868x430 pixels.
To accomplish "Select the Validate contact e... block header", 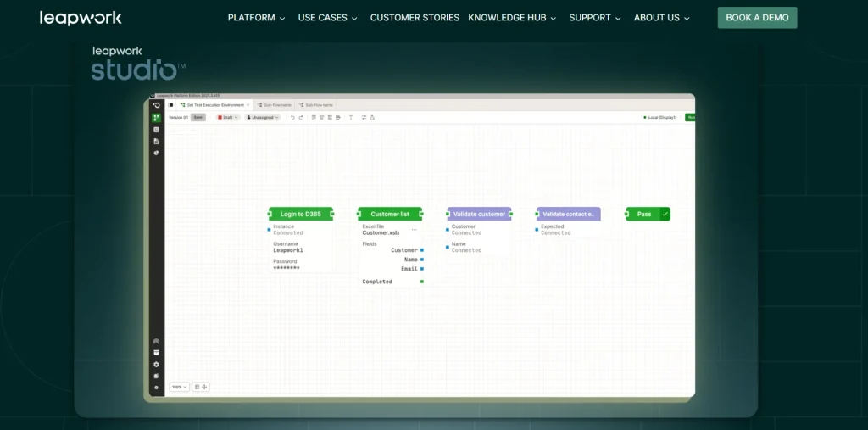I will [x=568, y=214].
